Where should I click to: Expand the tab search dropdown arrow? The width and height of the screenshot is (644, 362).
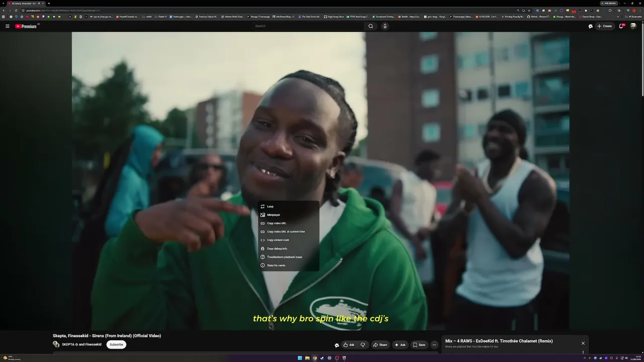(3, 4)
